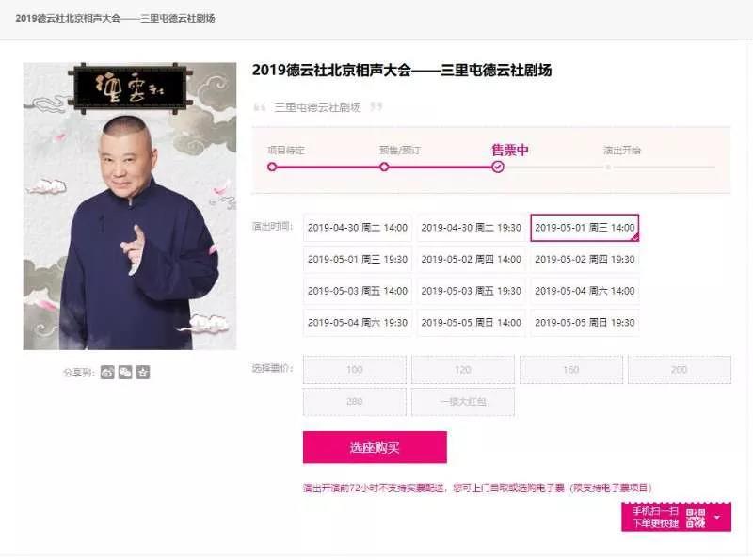Choose the 2019-05-04 周六 14:00 session
The image size is (753, 560).
585,291
